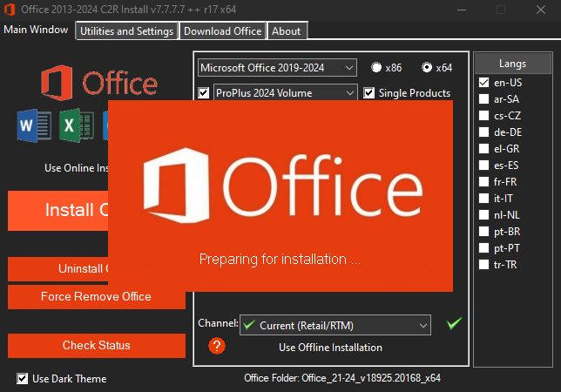Close the Office C2R Install window

(541, 10)
